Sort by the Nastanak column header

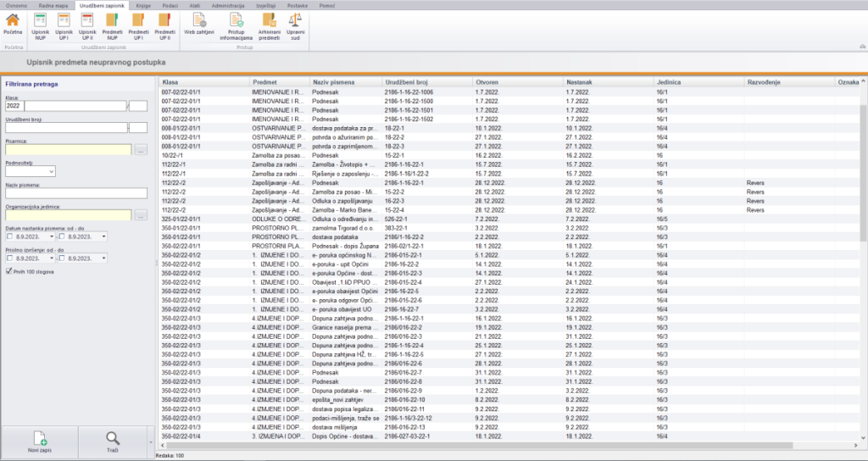pos(609,82)
